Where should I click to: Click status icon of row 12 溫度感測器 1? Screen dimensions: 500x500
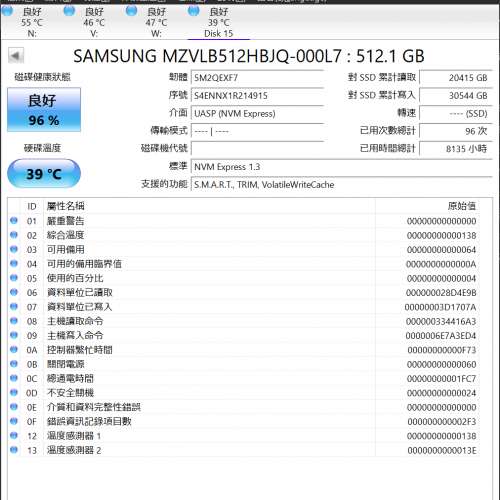[14, 435]
